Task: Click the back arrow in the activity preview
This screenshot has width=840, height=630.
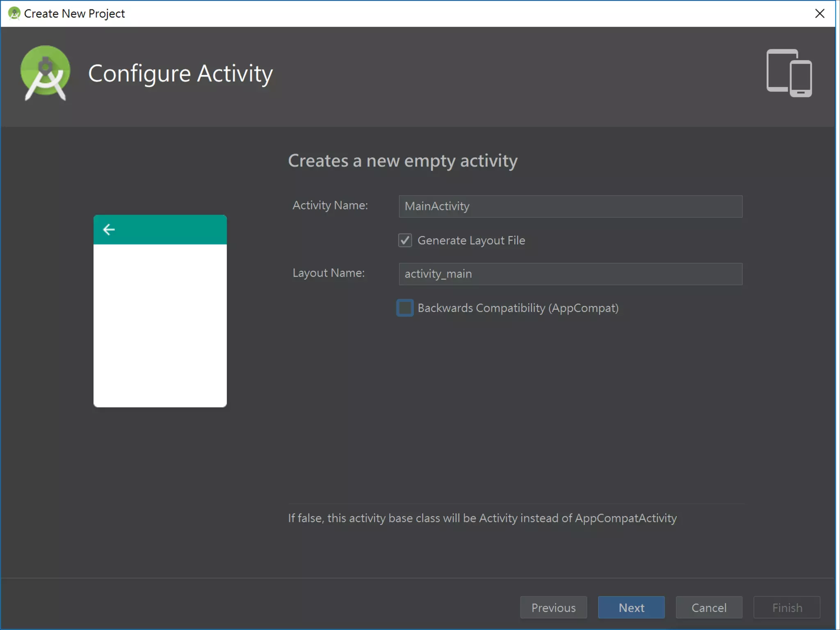Action: tap(109, 230)
